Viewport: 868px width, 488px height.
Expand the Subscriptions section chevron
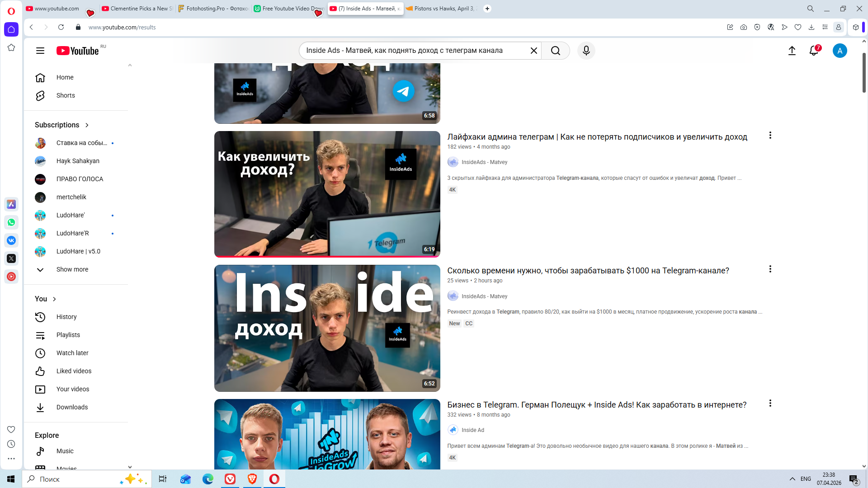87,125
